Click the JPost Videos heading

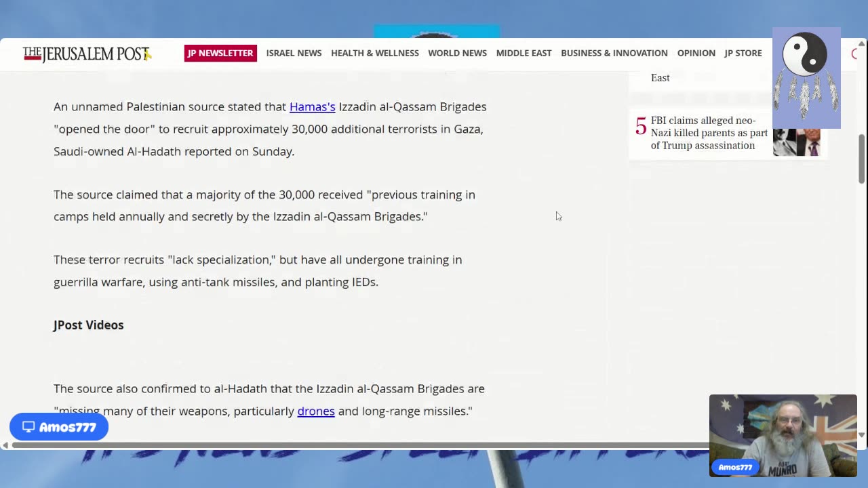[x=89, y=325]
